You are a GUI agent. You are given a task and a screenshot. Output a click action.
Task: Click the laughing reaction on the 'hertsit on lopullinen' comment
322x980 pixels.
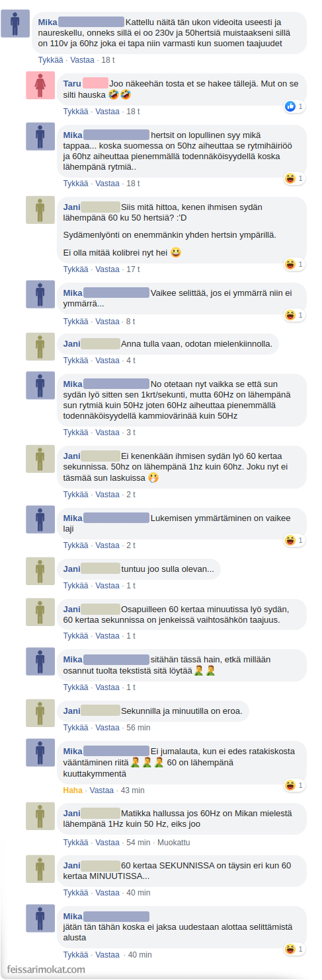pyautogui.click(x=290, y=178)
